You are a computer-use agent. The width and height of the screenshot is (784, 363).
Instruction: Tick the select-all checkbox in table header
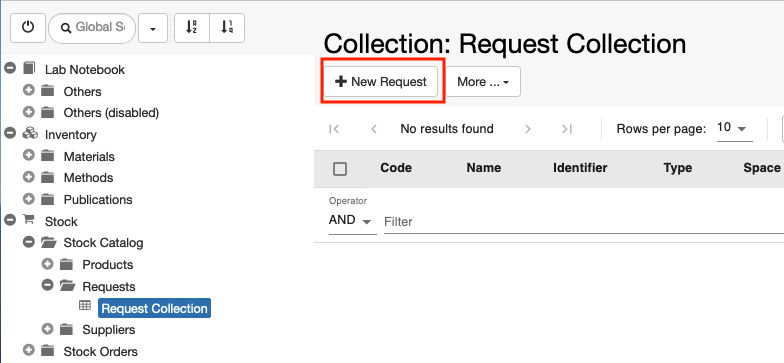point(340,169)
